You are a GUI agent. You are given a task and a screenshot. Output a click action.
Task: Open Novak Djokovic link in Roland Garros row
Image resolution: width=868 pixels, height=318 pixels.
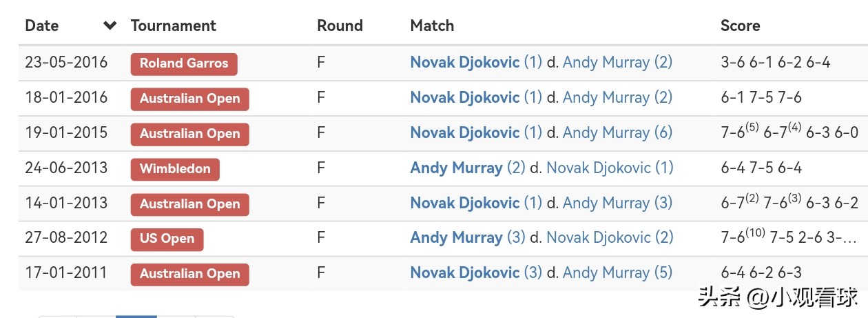464,63
